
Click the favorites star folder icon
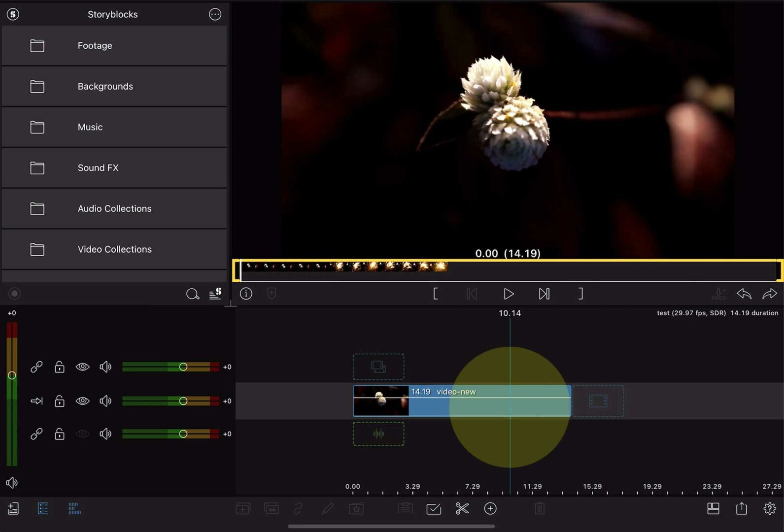[x=356, y=509]
